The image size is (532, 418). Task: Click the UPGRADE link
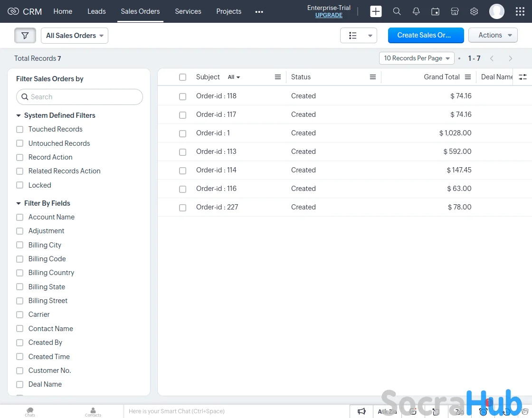[x=329, y=15]
